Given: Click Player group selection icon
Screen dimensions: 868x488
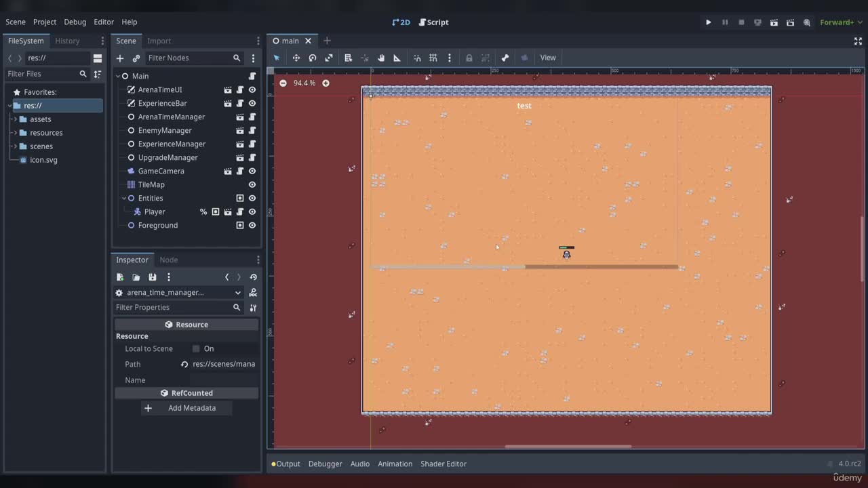Looking at the screenshot, I should pos(216,211).
